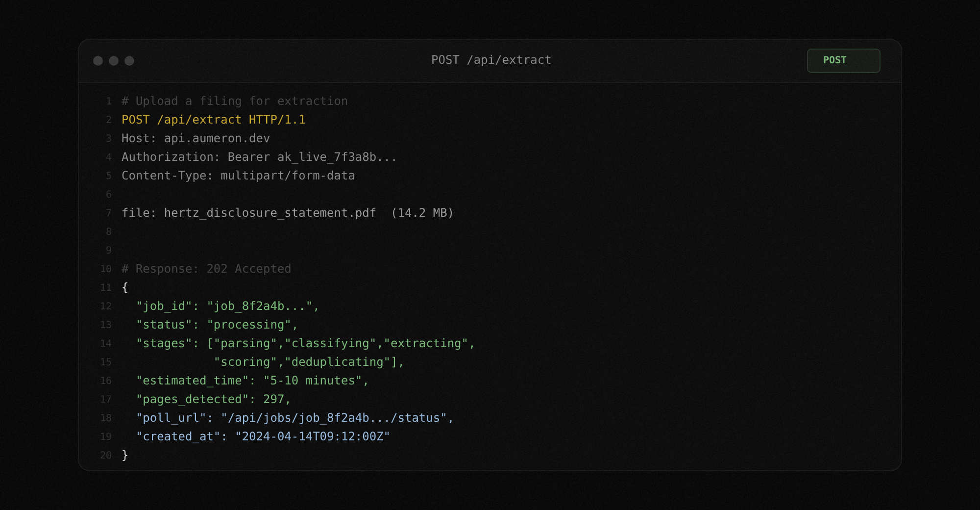Click the "Content-Type: multipart/form-data" line
Image resolution: width=980 pixels, height=510 pixels.
pos(238,176)
